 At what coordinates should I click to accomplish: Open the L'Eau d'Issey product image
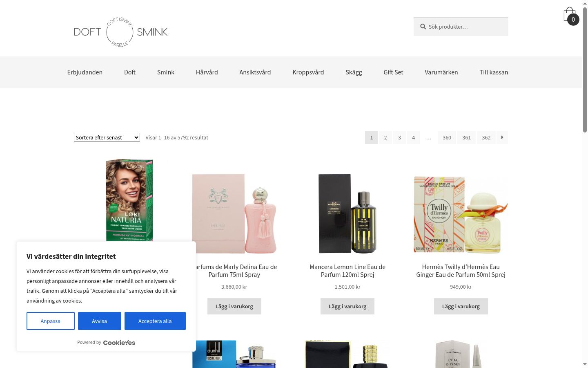461,354
